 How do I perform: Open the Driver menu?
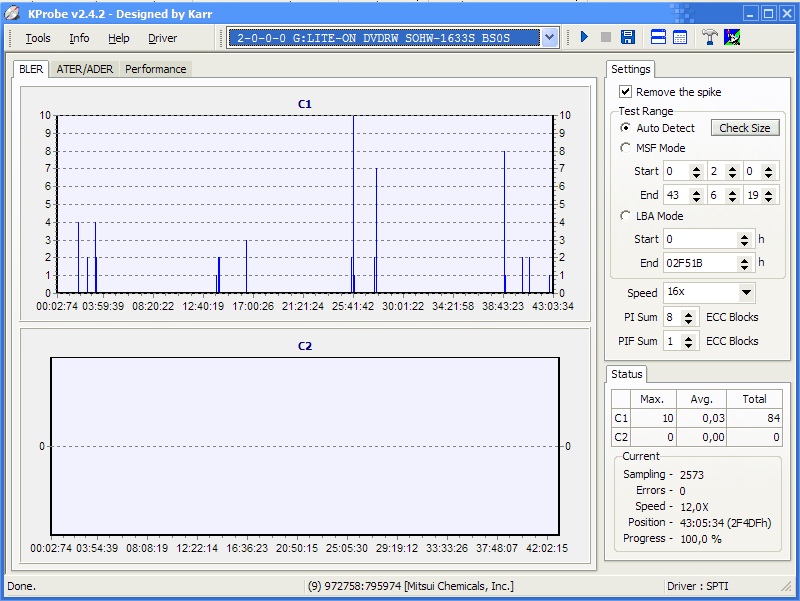pyautogui.click(x=162, y=38)
